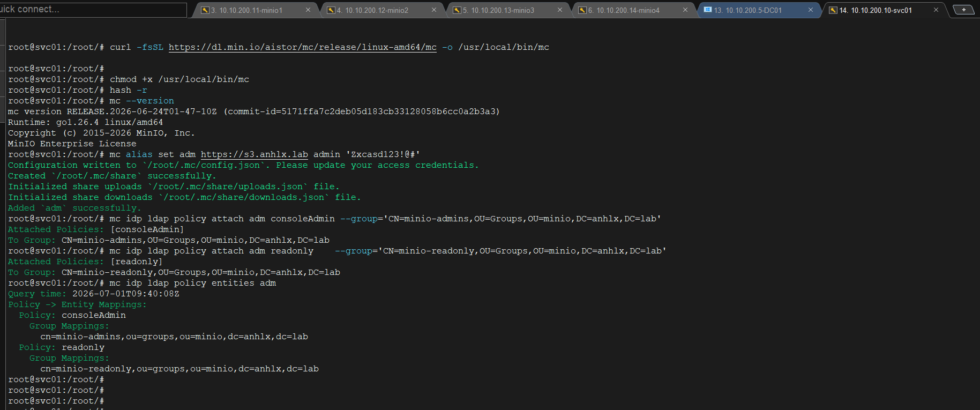The height and width of the screenshot is (410, 980).
Task: Click the RDP icon on DC01 tab
Action: click(708, 10)
